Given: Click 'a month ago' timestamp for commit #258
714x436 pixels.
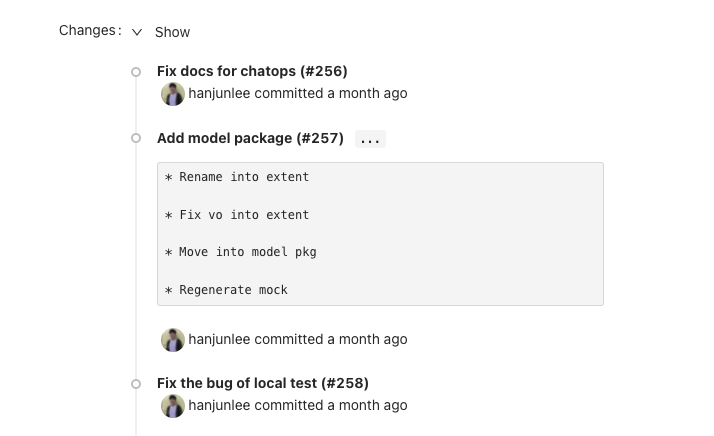Looking at the screenshot, I should pyautogui.click(x=367, y=405).
